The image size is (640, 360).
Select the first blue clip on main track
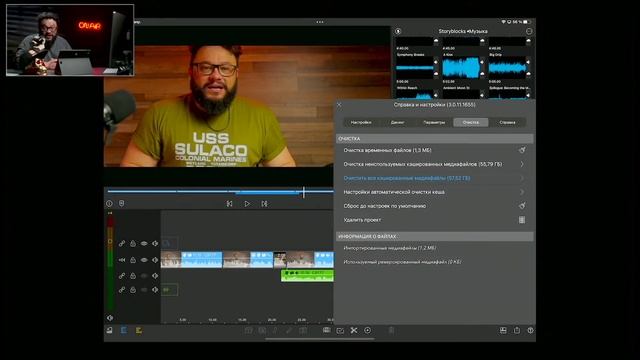(x=202, y=260)
